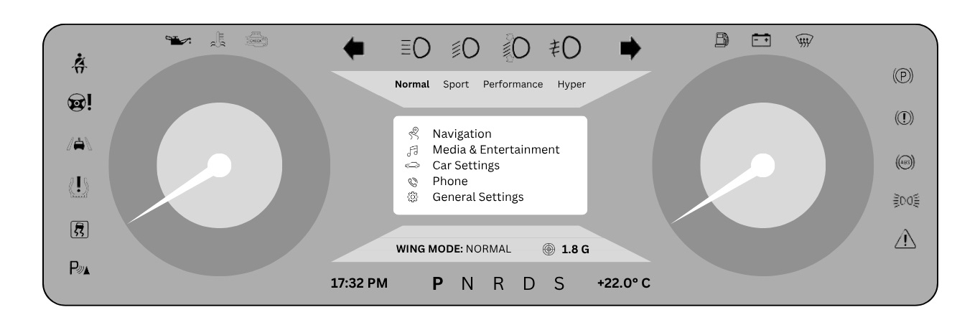Screen dimensions: 980x330
Task: Click the fuel pump icon
Action: click(722, 41)
